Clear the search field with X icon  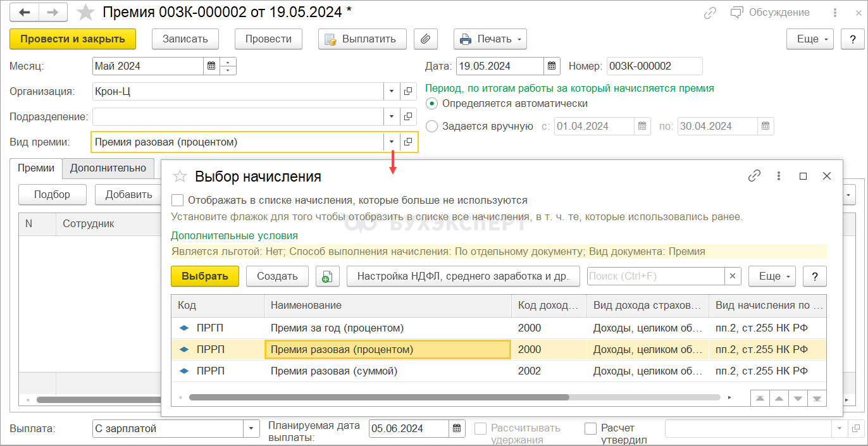733,276
